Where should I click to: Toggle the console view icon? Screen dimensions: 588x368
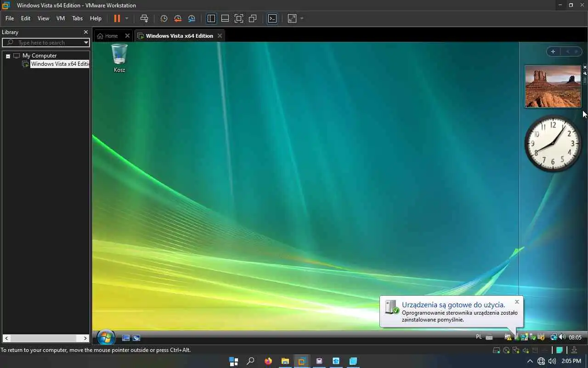(x=272, y=18)
